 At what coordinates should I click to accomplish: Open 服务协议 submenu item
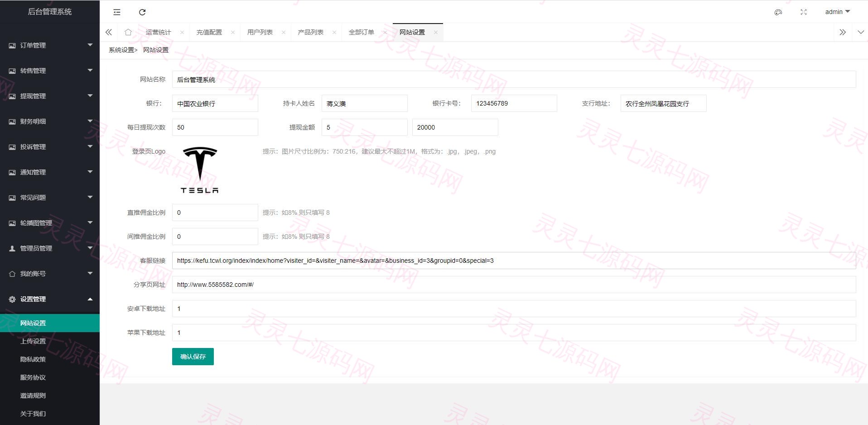(50, 377)
